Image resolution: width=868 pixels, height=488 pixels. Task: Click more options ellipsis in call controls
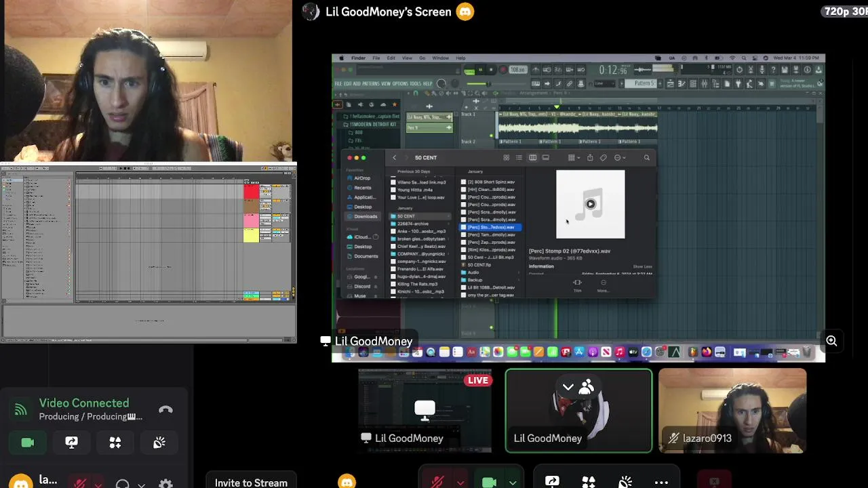point(661,483)
